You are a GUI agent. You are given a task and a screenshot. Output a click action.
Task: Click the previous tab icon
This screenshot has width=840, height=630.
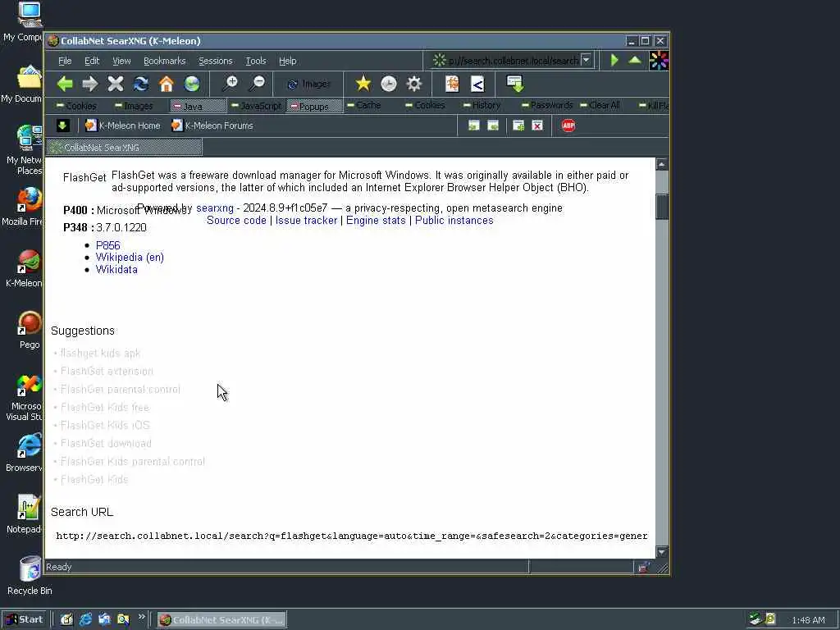click(473, 126)
